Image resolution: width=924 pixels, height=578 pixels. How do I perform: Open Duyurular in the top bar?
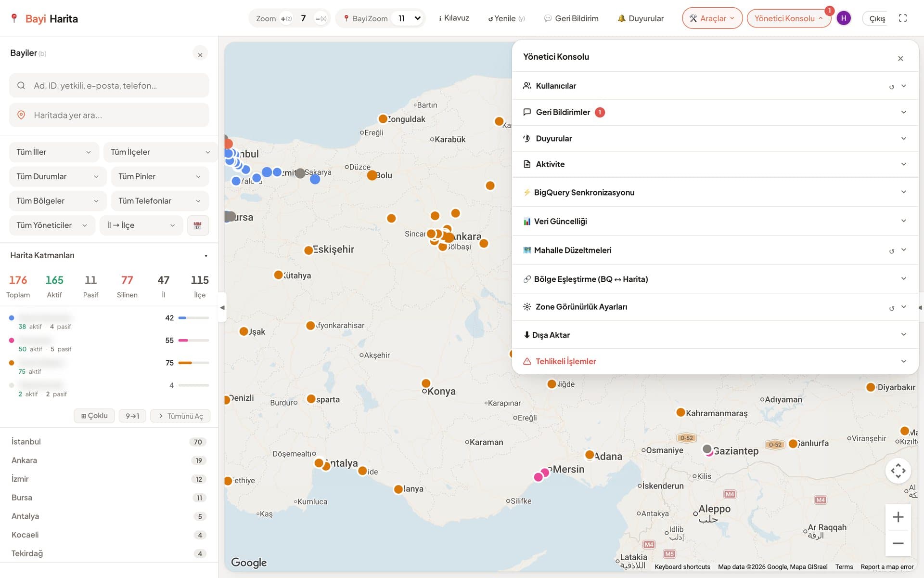(x=641, y=18)
